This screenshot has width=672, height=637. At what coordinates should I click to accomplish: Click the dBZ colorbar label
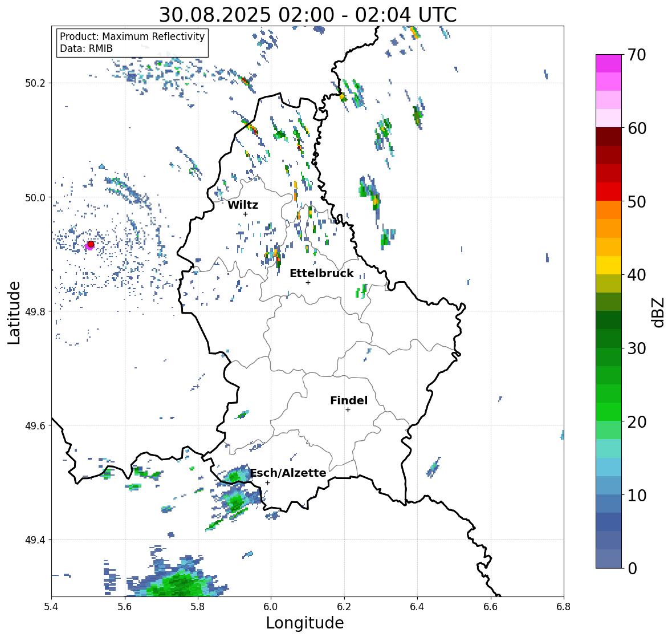pos(658,312)
